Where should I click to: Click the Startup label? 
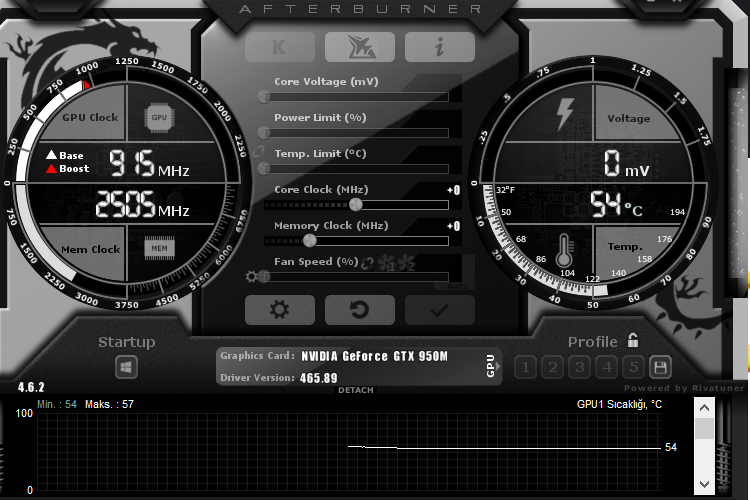[x=127, y=342]
